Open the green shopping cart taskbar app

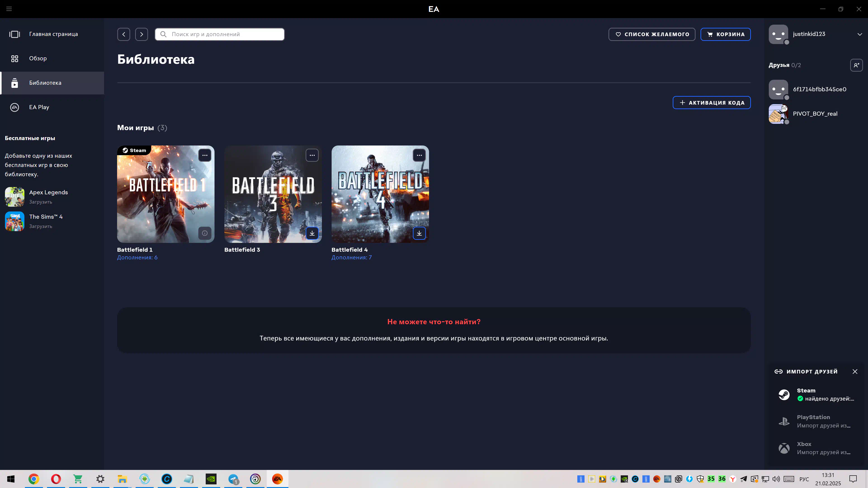coord(78,479)
